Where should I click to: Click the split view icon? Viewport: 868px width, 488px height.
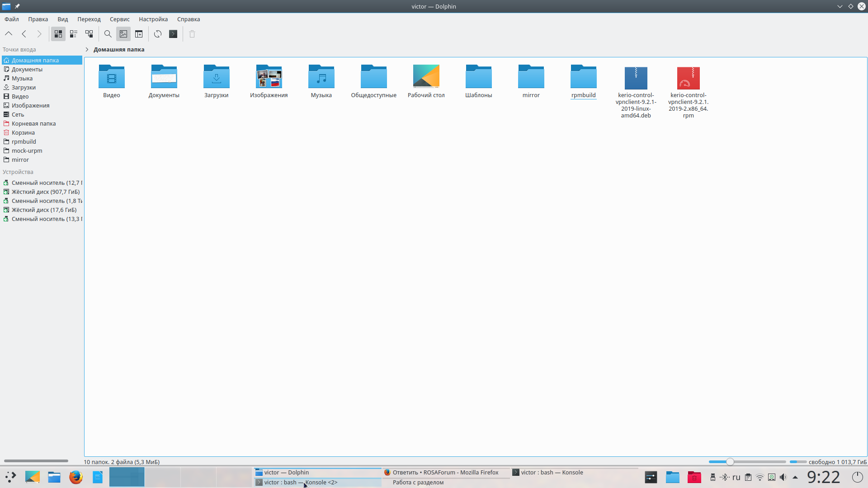coord(139,34)
